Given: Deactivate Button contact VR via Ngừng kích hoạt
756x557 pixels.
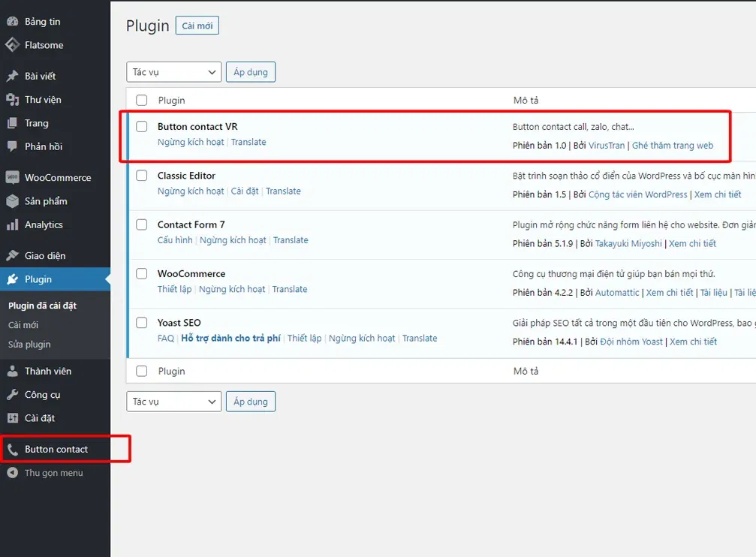Looking at the screenshot, I should click(191, 143).
